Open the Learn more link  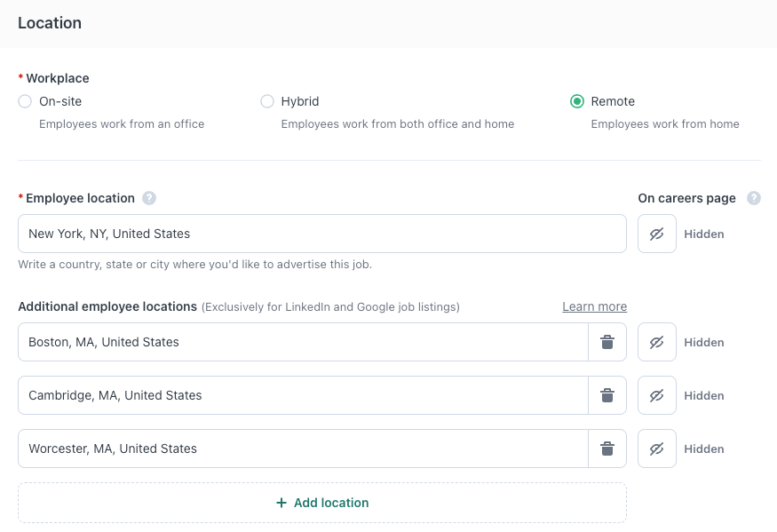595,307
